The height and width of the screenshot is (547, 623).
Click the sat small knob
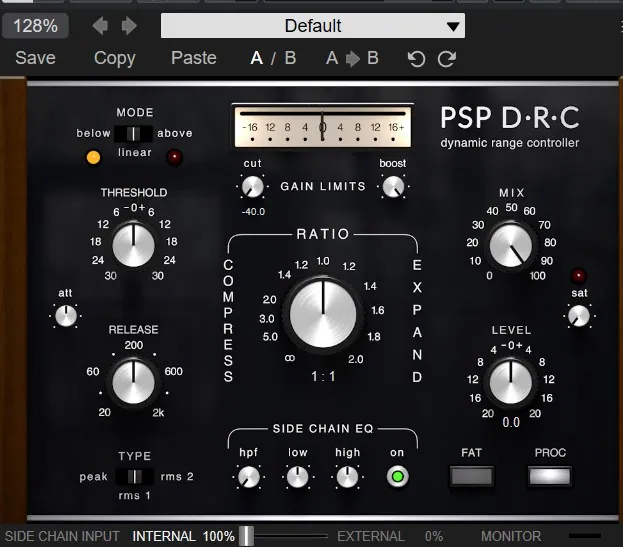point(579,316)
